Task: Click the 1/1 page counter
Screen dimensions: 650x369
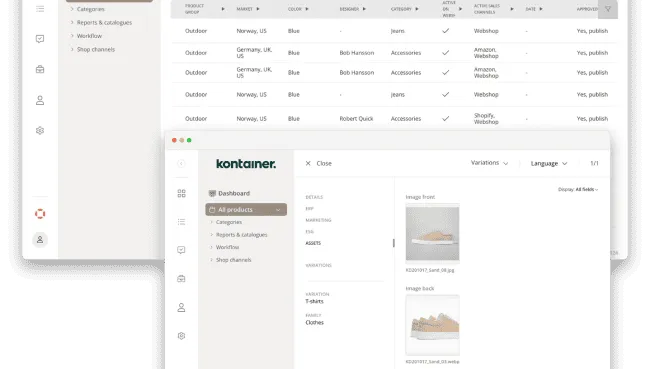Action: pos(594,163)
